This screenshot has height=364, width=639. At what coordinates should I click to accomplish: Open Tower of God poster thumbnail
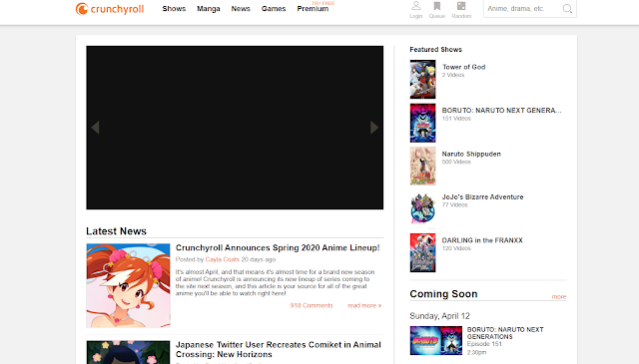pyautogui.click(x=422, y=80)
